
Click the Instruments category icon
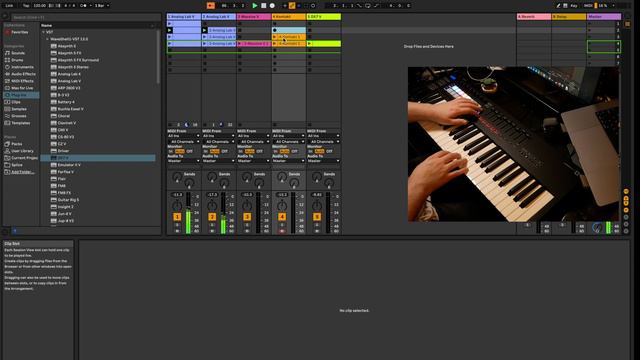coord(7,67)
